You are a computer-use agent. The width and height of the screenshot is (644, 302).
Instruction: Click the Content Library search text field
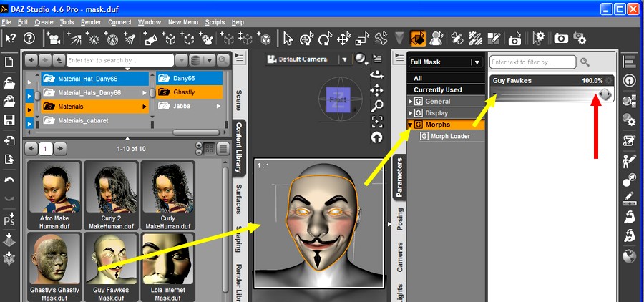[120, 60]
